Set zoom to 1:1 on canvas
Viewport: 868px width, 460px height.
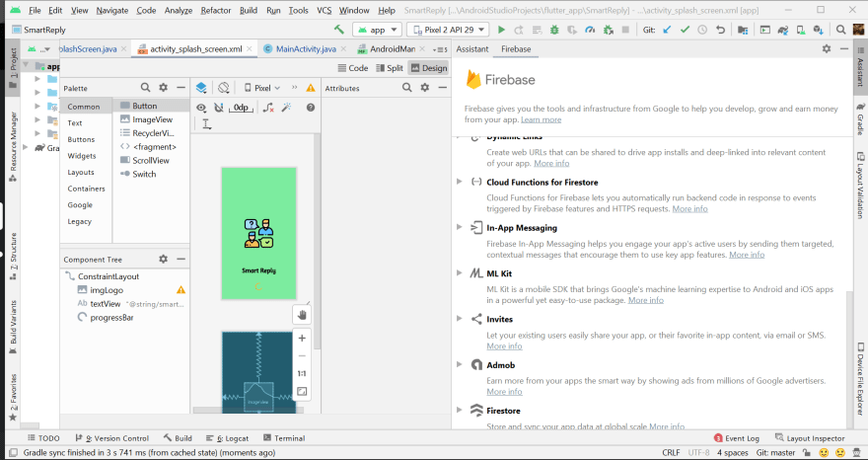(302, 373)
